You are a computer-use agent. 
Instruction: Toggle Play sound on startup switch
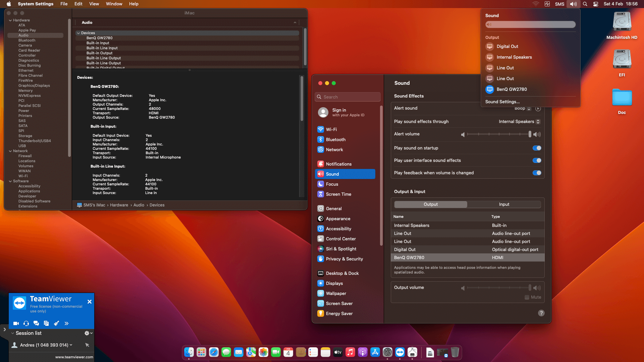(537, 148)
